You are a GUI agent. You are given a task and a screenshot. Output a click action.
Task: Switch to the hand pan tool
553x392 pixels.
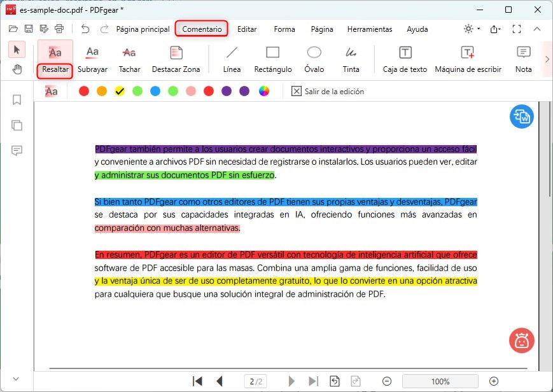pyautogui.click(x=18, y=69)
